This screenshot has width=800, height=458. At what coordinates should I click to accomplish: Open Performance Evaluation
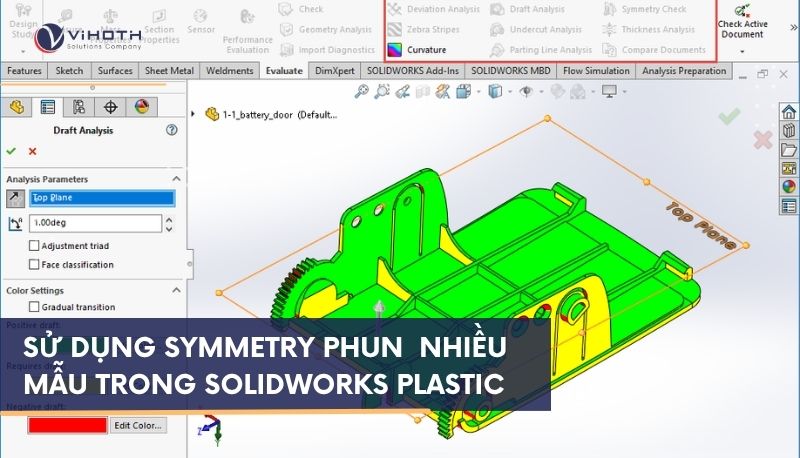[x=247, y=32]
